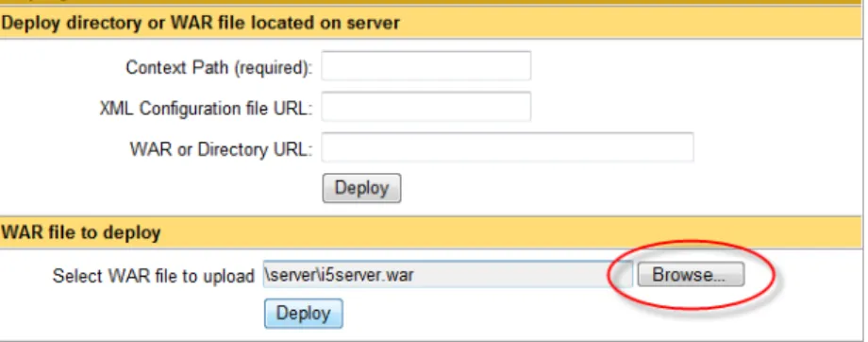Click the 'WAR file to deploy' heading

(x=81, y=232)
